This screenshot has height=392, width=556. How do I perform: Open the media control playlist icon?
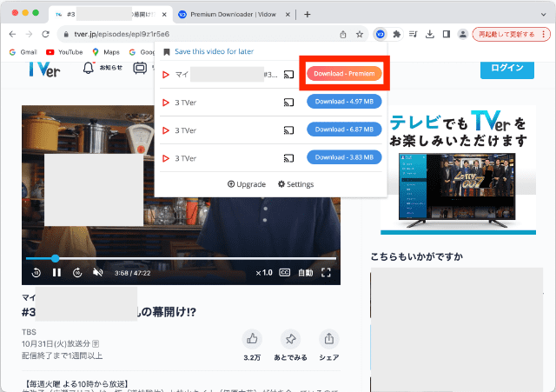point(414,34)
